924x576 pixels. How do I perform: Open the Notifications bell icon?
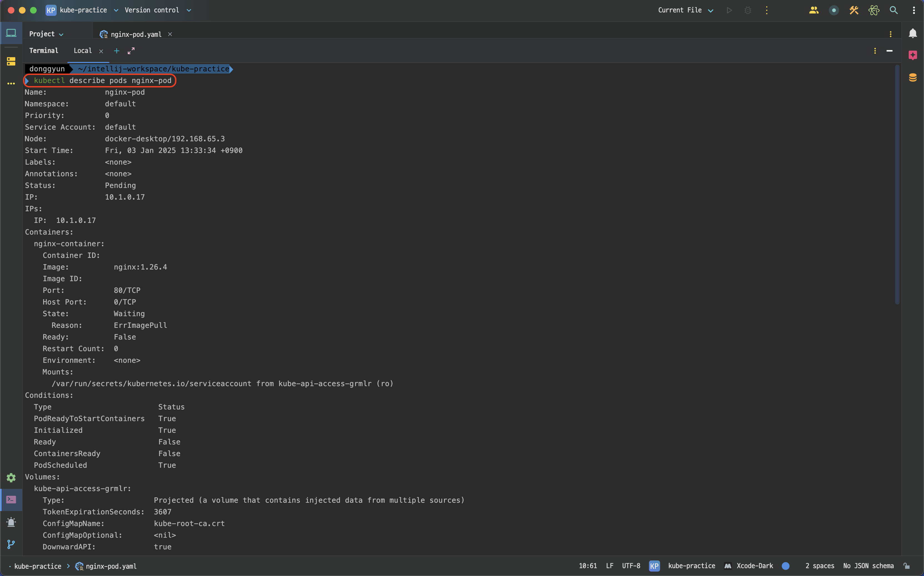click(x=913, y=34)
